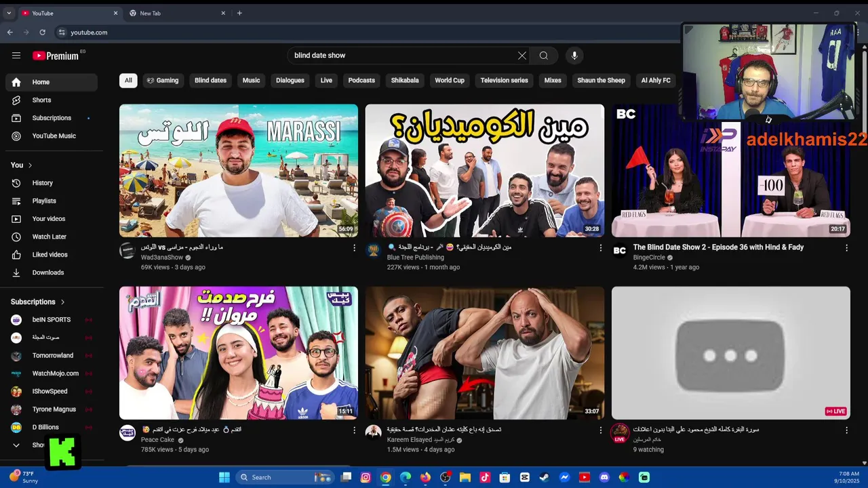Open History in the sidebar
Image resolution: width=868 pixels, height=488 pixels.
pyautogui.click(x=52, y=183)
